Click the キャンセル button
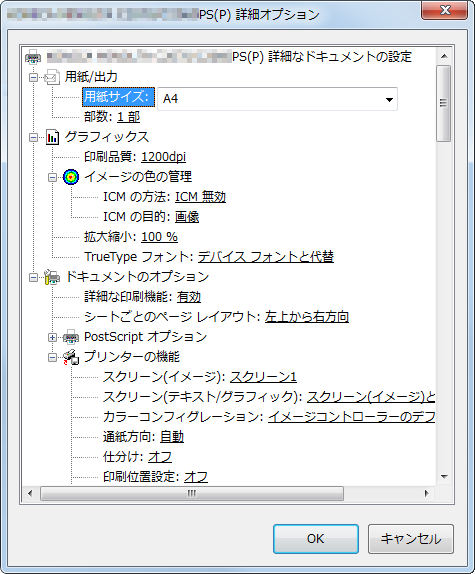Viewport: 475px width, 574px height. (x=411, y=539)
